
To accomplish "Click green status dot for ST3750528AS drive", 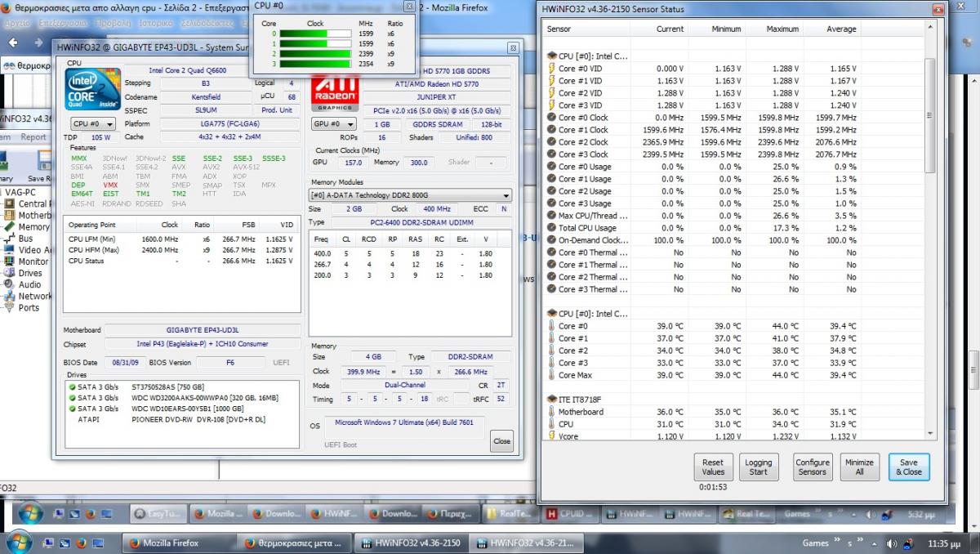I will [73, 386].
